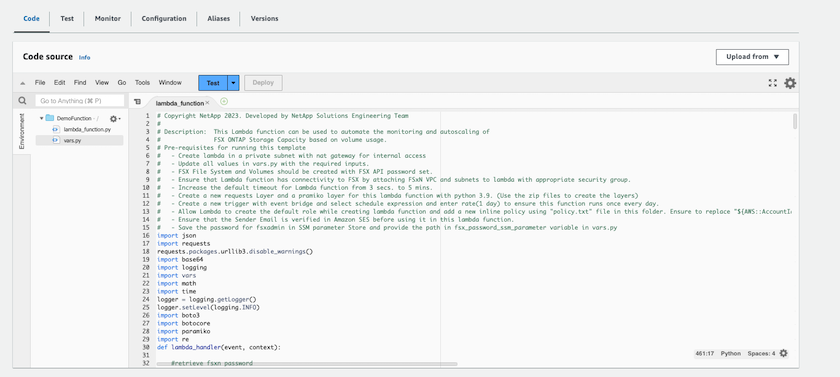Click line number 16 in gutter

coord(146,236)
